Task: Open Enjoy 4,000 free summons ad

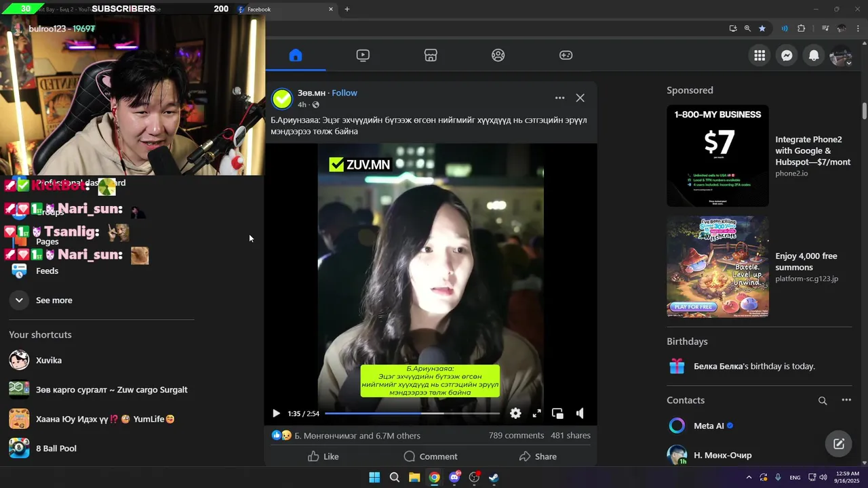Action: coord(806,262)
